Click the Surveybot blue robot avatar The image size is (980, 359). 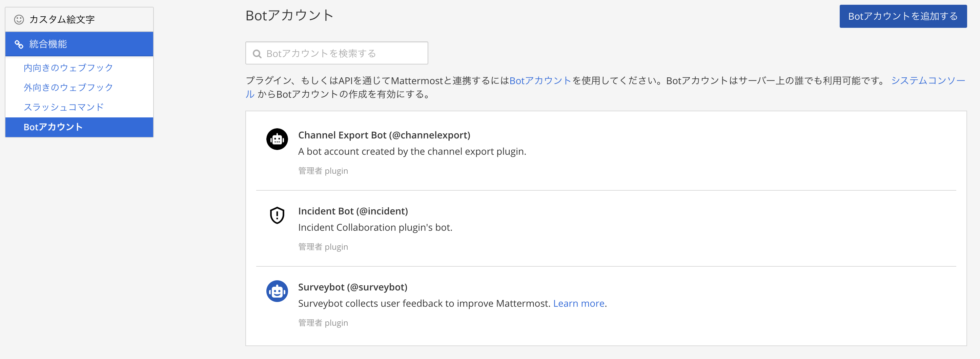[277, 291]
